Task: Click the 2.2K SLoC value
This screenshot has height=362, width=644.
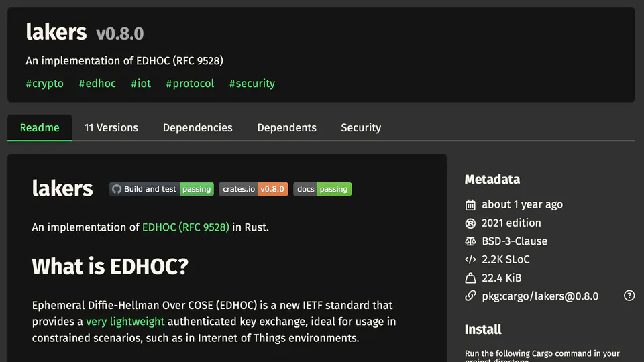Action: click(x=506, y=259)
